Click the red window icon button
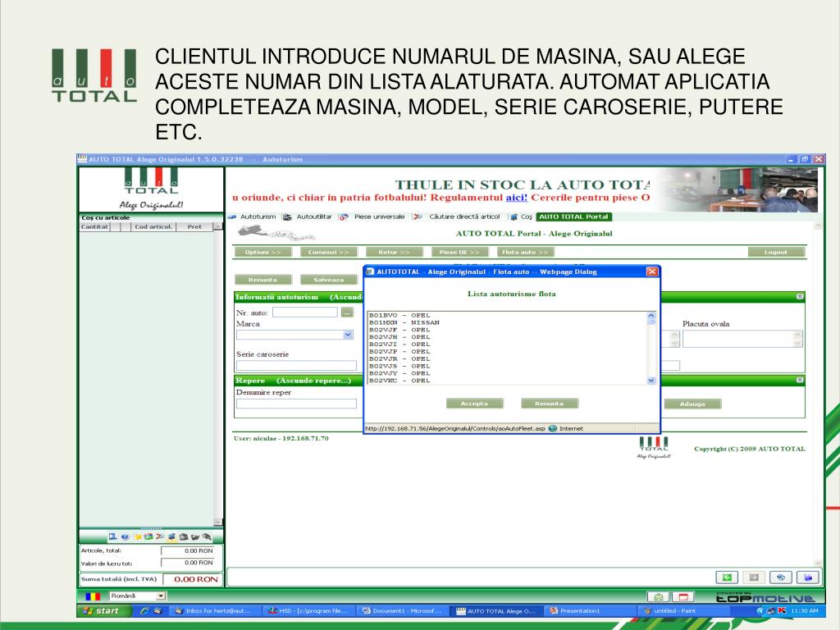 click(x=683, y=597)
